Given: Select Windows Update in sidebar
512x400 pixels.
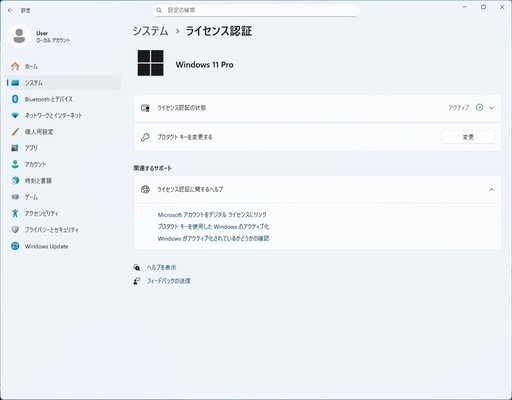Looking at the screenshot, I should [x=64, y=246].
